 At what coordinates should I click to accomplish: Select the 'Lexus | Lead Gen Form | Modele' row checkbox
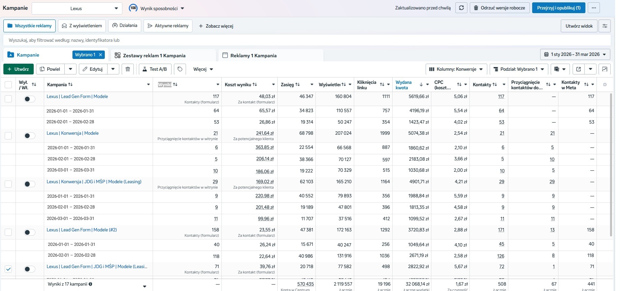(8, 99)
